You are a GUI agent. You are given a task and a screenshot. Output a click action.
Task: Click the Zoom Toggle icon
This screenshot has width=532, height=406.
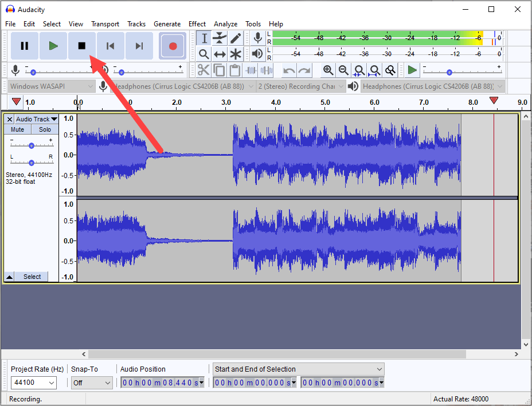click(x=390, y=70)
